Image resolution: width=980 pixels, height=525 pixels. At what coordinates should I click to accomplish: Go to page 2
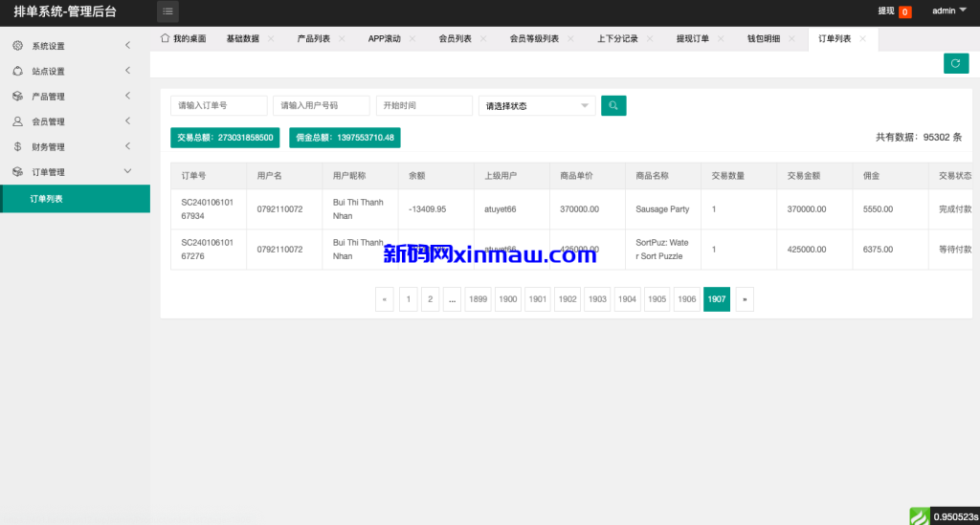[430, 299]
